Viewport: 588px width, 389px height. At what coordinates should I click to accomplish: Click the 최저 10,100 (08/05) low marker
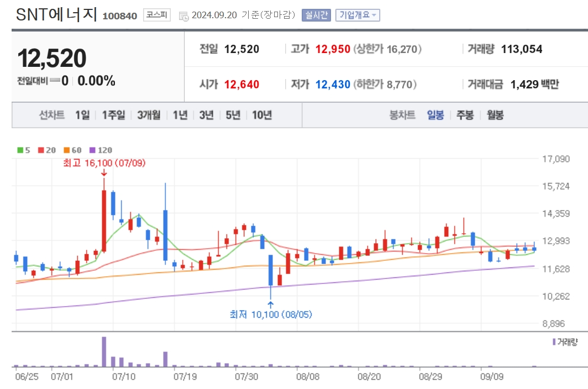click(x=271, y=314)
